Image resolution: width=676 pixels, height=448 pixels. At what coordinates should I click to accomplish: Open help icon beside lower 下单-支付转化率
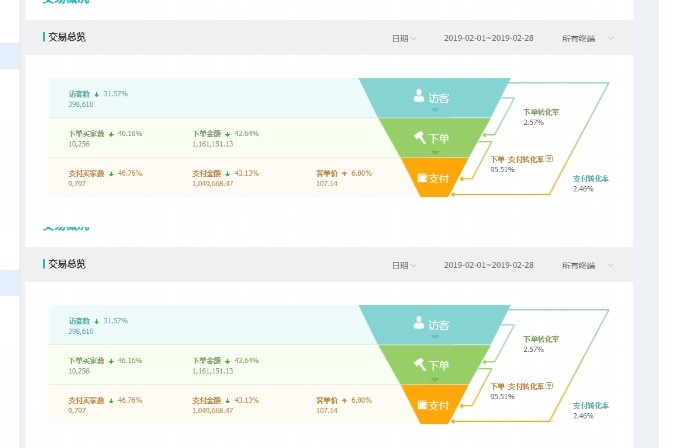click(549, 385)
